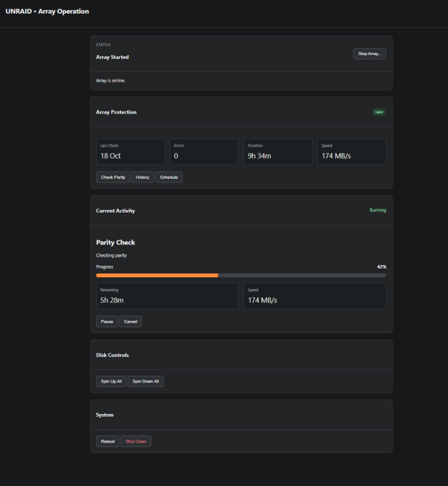Click the green Valid badge

click(379, 112)
